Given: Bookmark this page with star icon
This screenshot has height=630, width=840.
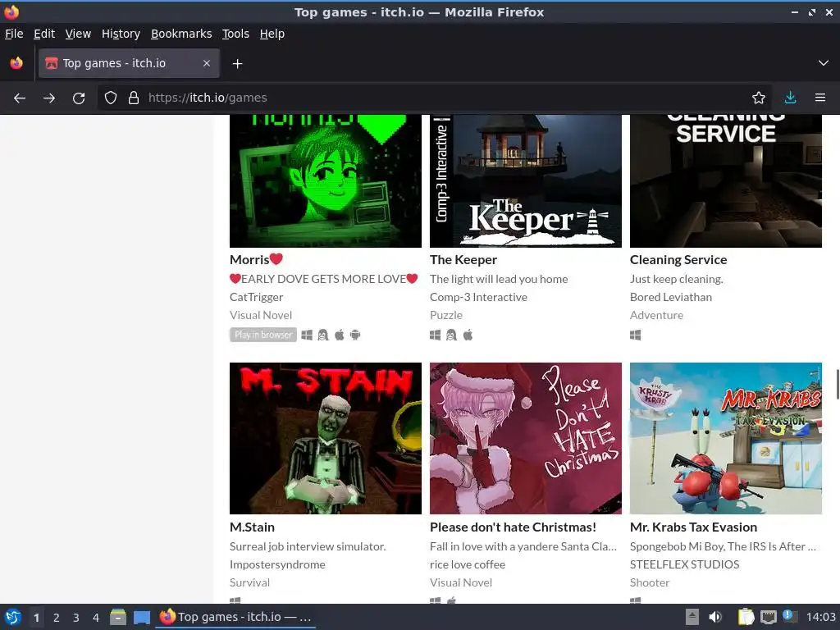Looking at the screenshot, I should 759,98.
